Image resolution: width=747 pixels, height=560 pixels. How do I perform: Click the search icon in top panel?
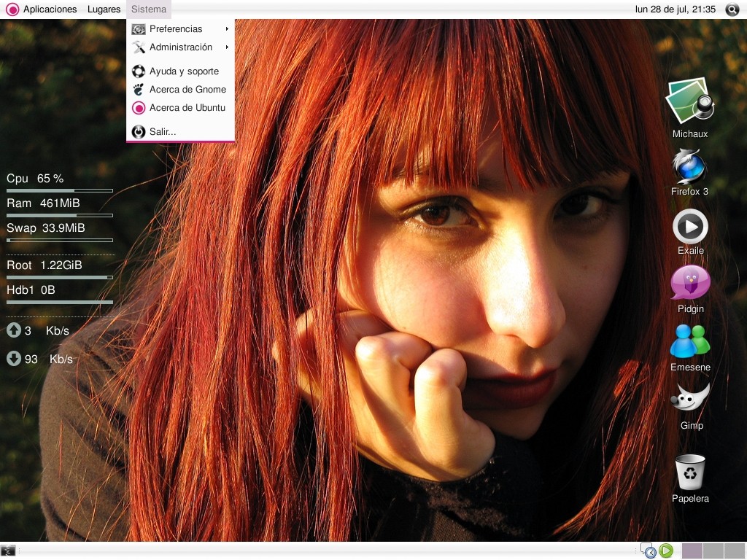click(732, 9)
